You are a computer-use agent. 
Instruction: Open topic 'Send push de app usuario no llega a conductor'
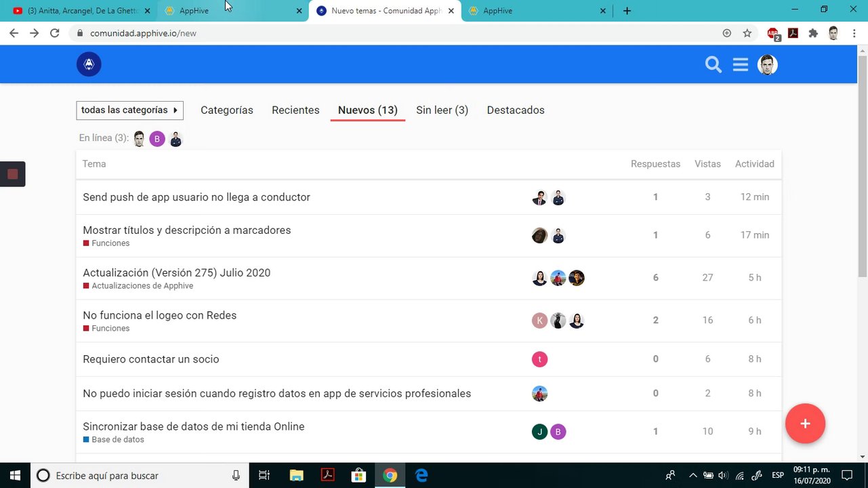point(197,197)
